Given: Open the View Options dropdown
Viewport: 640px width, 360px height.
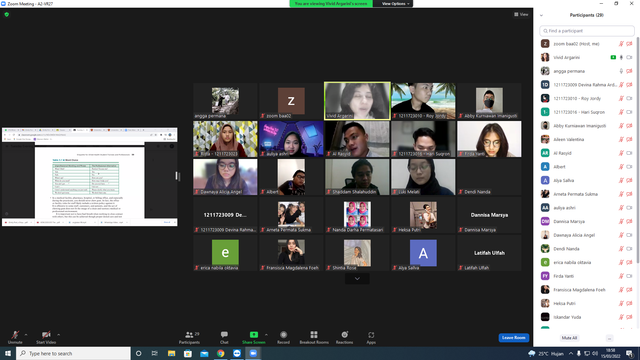Looking at the screenshot, I should pos(395,4).
